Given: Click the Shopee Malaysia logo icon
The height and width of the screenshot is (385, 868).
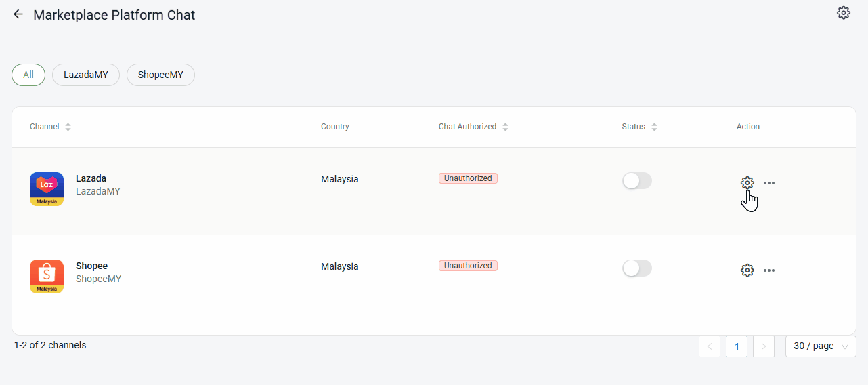Looking at the screenshot, I should point(47,276).
